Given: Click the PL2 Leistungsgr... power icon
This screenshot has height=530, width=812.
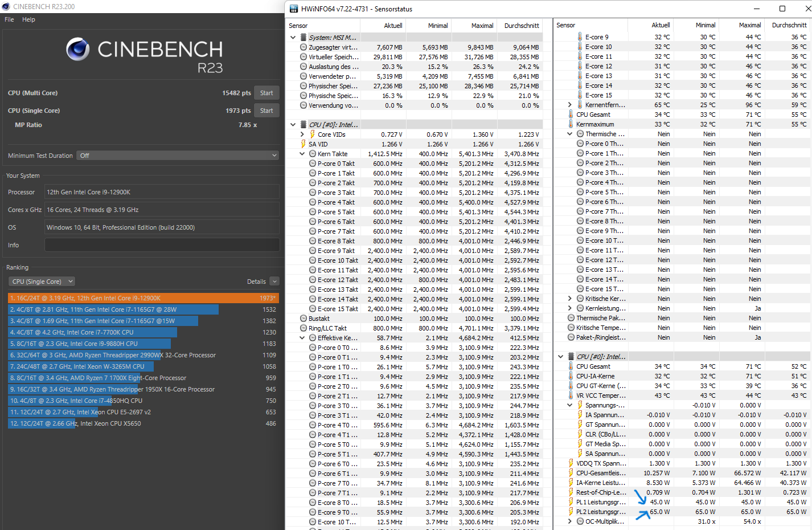Looking at the screenshot, I should tap(571, 512).
